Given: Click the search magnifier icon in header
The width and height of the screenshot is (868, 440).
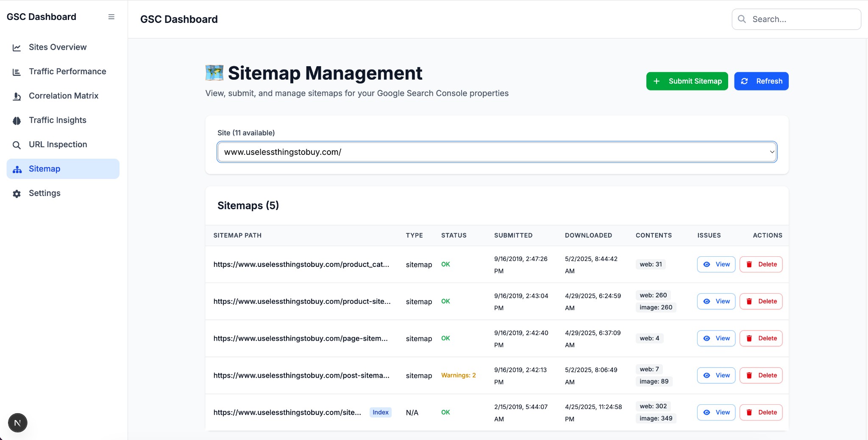Looking at the screenshot, I should coord(742,19).
